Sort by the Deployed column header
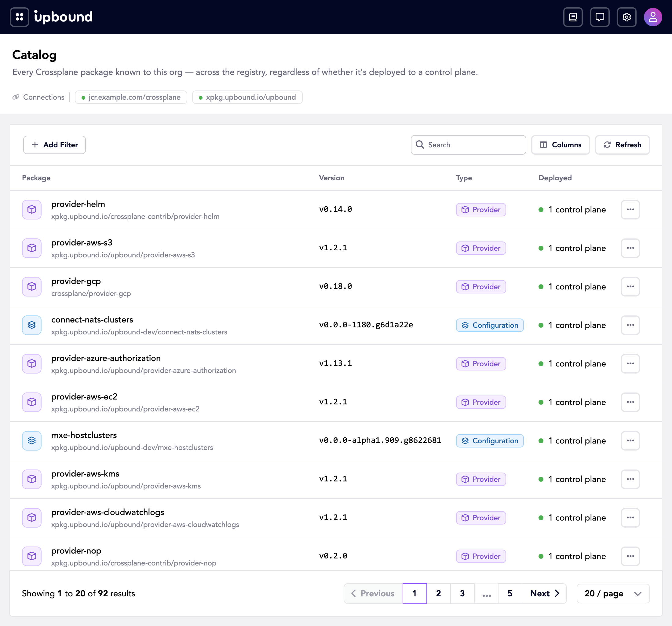The width and height of the screenshot is (672, 626). (555, 178)
